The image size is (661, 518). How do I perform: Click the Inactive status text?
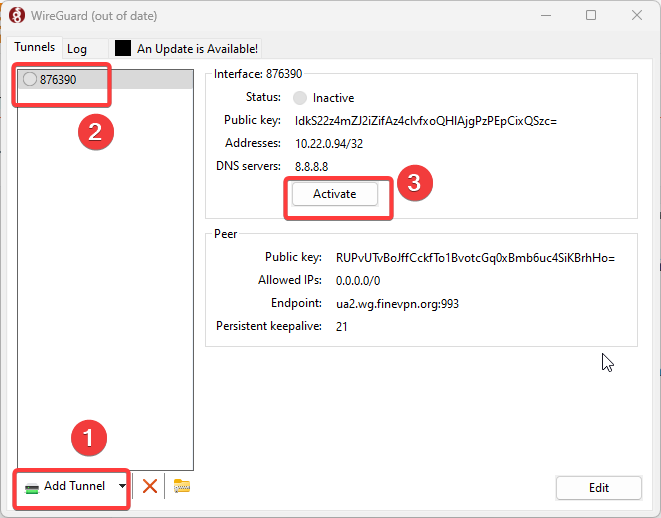[x=333, y=98]
